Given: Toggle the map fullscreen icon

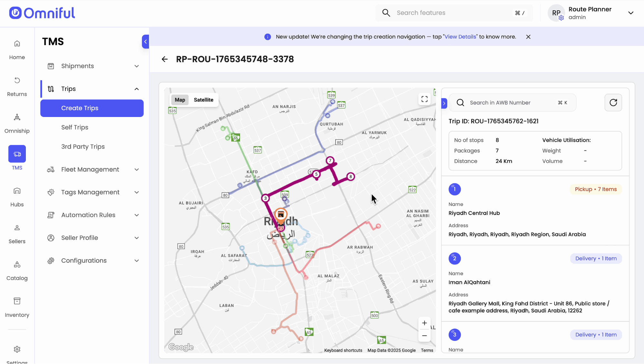Looking at the screenshot, I should [x=424, y=99].
